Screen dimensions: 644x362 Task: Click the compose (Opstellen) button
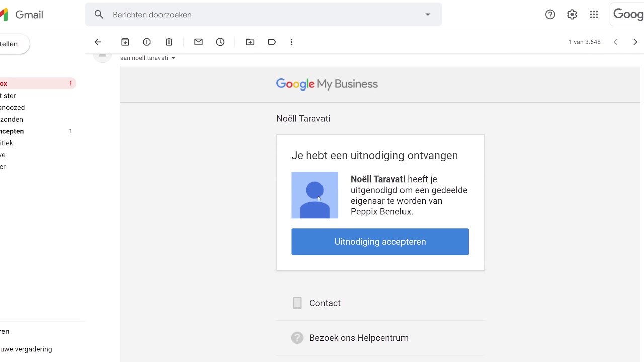(x=14, y=44)
